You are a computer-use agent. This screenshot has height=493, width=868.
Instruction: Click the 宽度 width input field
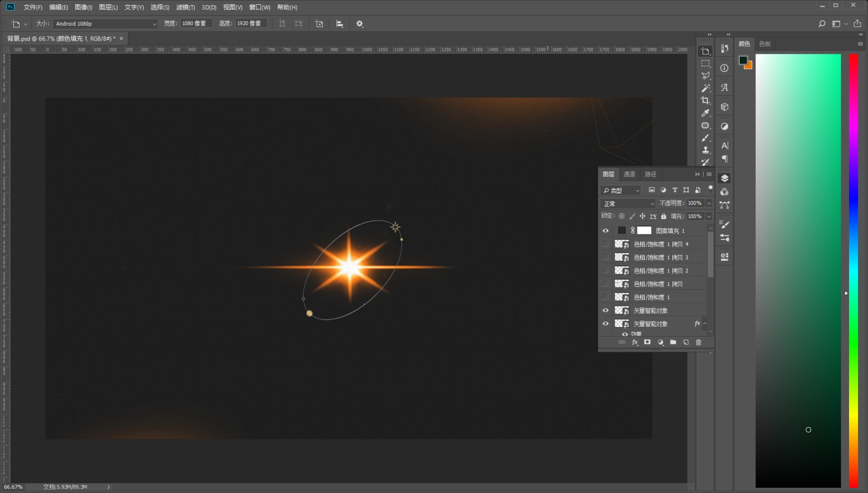(x=196, y=24)
